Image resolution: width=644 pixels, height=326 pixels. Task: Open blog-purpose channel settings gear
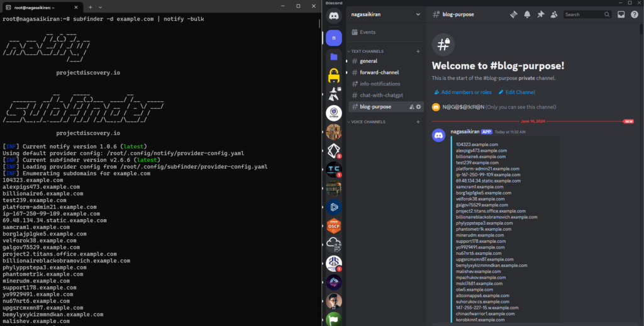point(418,107)
